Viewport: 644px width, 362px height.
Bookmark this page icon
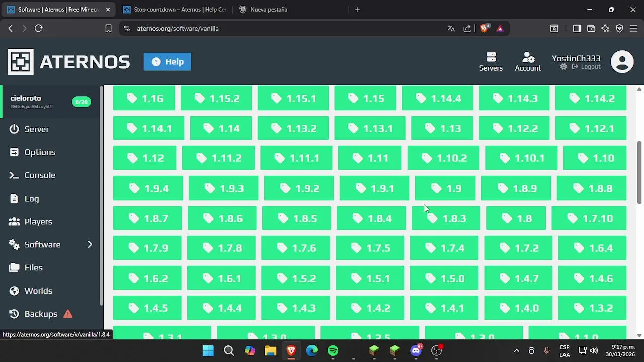[x=108, y=29]
